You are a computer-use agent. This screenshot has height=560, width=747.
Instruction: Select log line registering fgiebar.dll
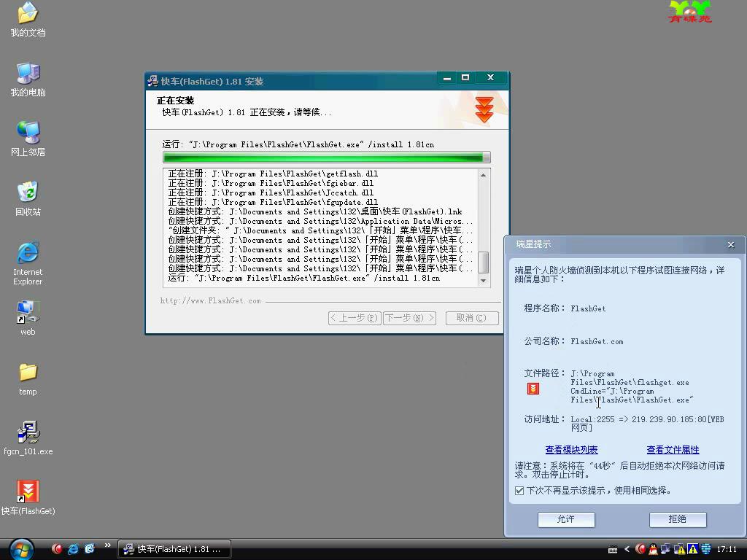[271, 183]
